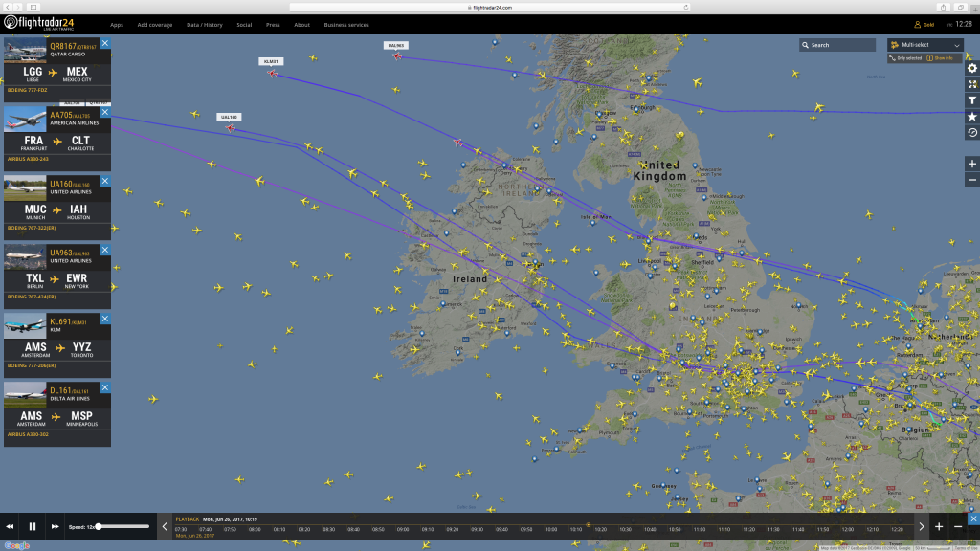Screen dimensions: 980x551
Task: Open the Press menu
Action: tap(273, 25)
